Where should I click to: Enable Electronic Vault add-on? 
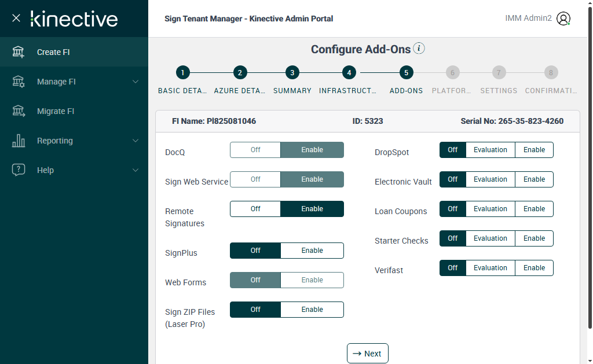coord(534,179)
